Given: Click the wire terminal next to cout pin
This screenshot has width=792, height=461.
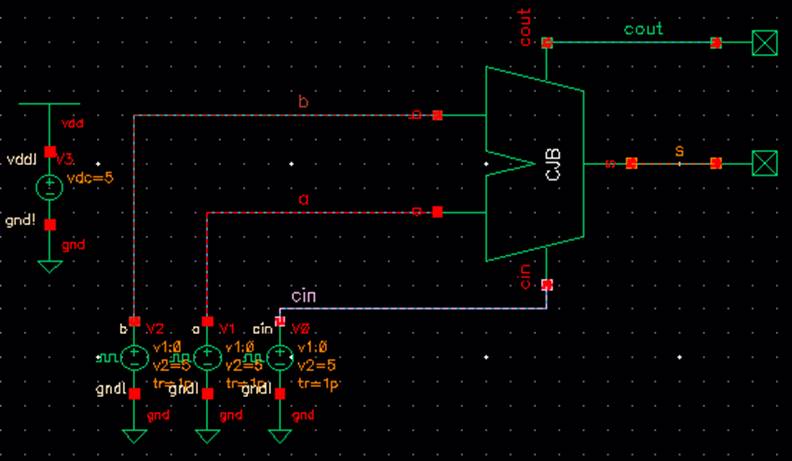Looking at the screenshot, I should (716, 43).
